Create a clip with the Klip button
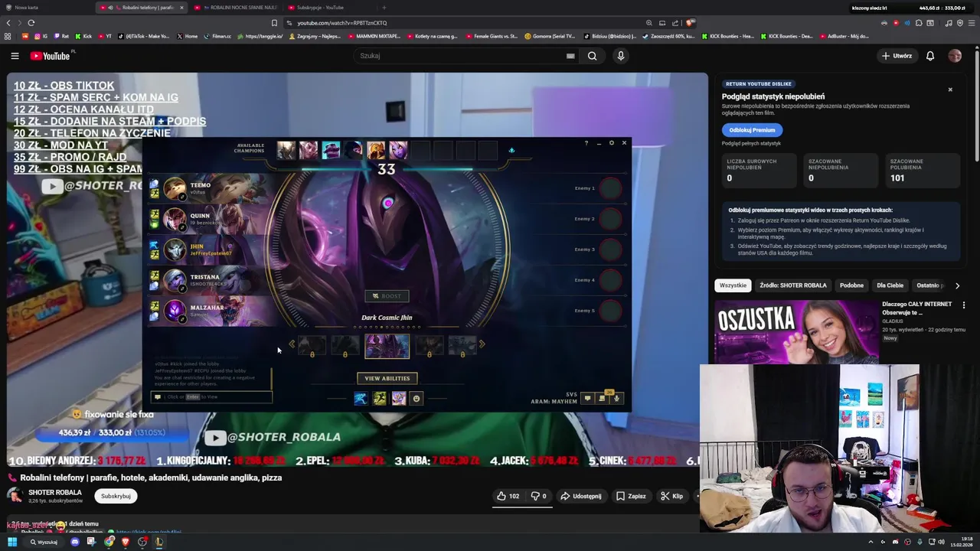 pyautogui.click(x=672, y=496)
